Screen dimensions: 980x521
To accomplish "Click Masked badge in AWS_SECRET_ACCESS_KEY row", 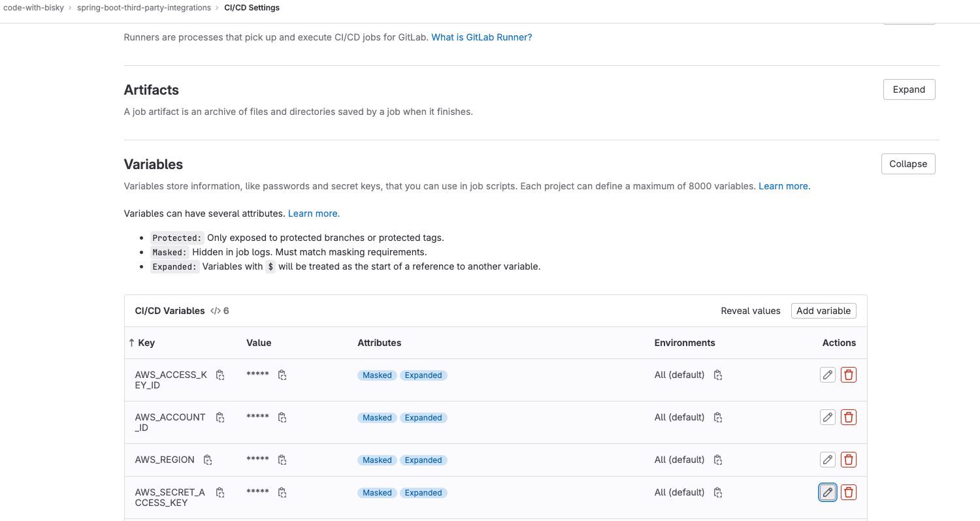I will pyautogui.click(x=377, y=493).
